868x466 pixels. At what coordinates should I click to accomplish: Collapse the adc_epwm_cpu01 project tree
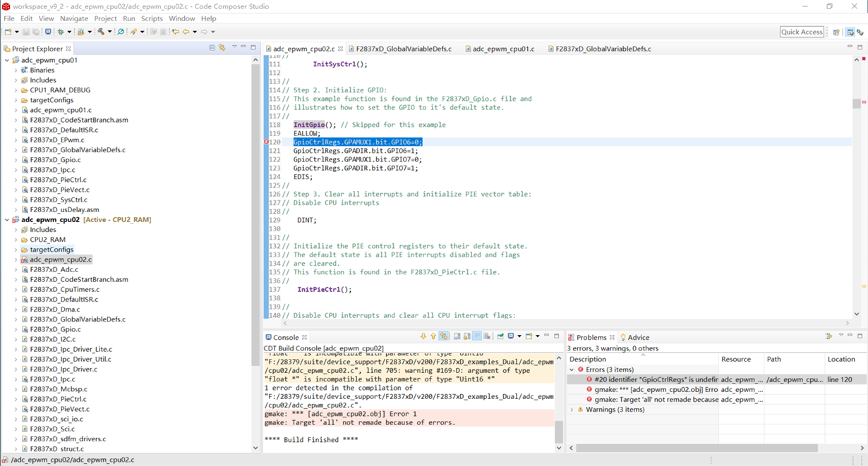pos(7,61)
